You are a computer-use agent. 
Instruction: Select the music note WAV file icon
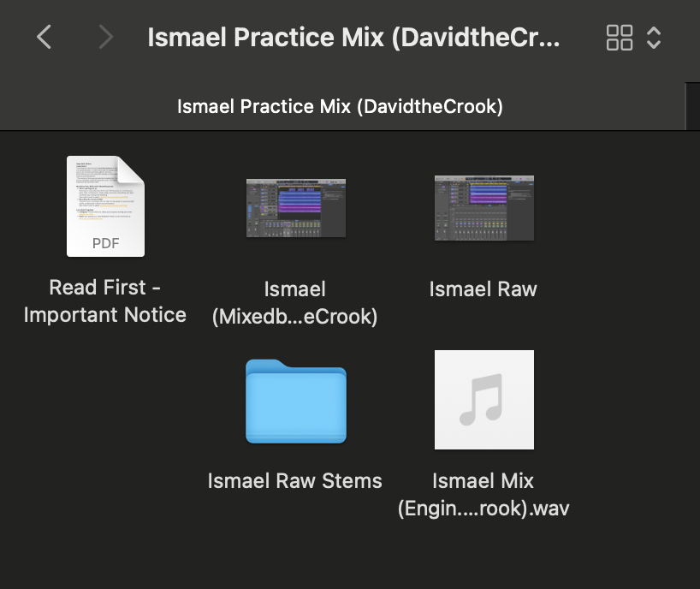pos(483,400)
